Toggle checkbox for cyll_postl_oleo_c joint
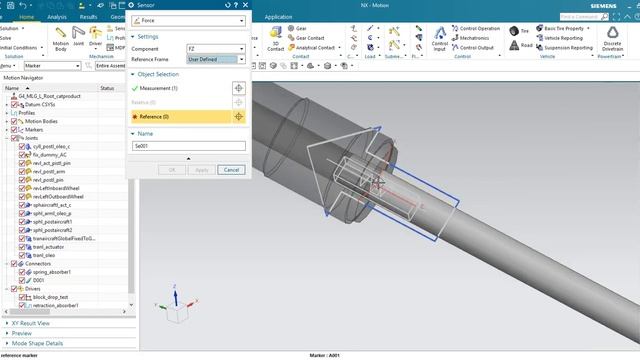Image resolution: width=640 pixels, height=360 pixels. [x=22, y=146]
